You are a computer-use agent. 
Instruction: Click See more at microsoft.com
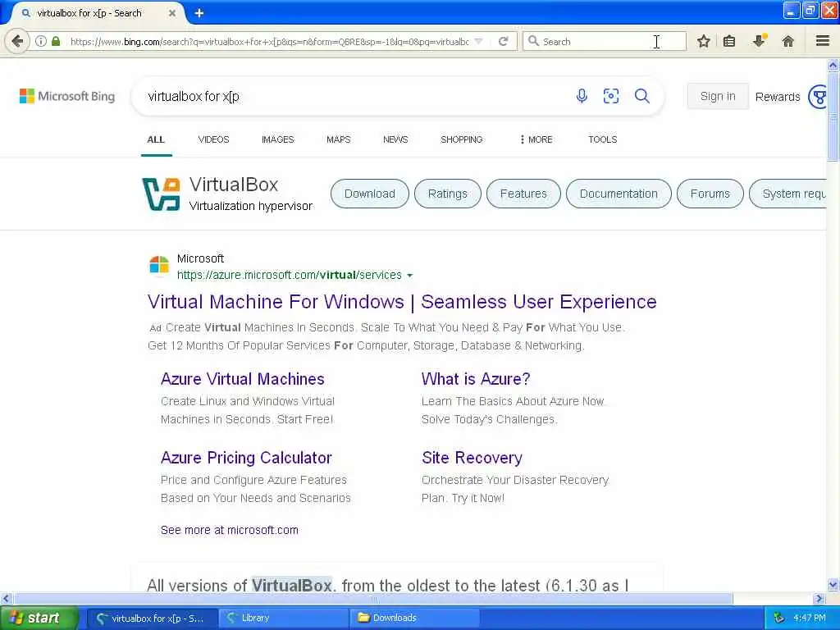[x=230, y=531]
